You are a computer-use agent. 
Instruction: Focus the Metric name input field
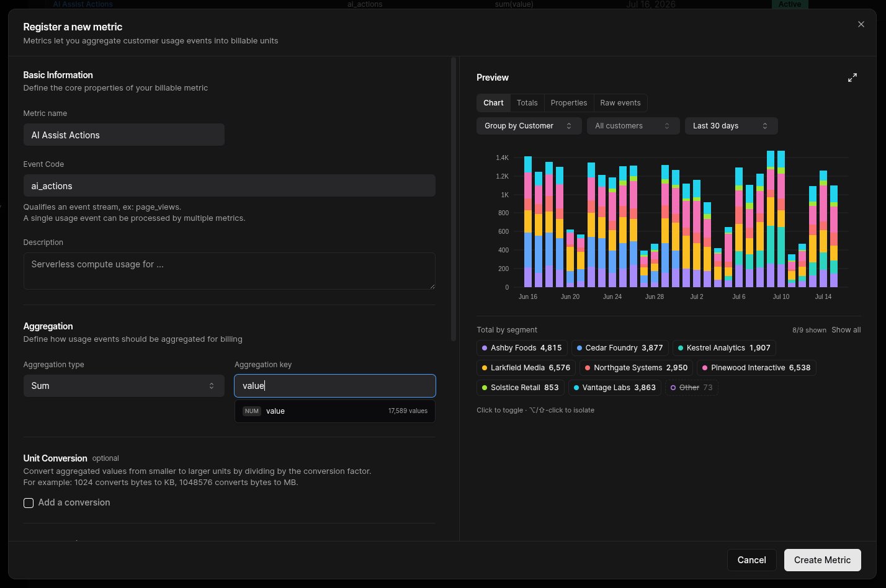(124, 135)
